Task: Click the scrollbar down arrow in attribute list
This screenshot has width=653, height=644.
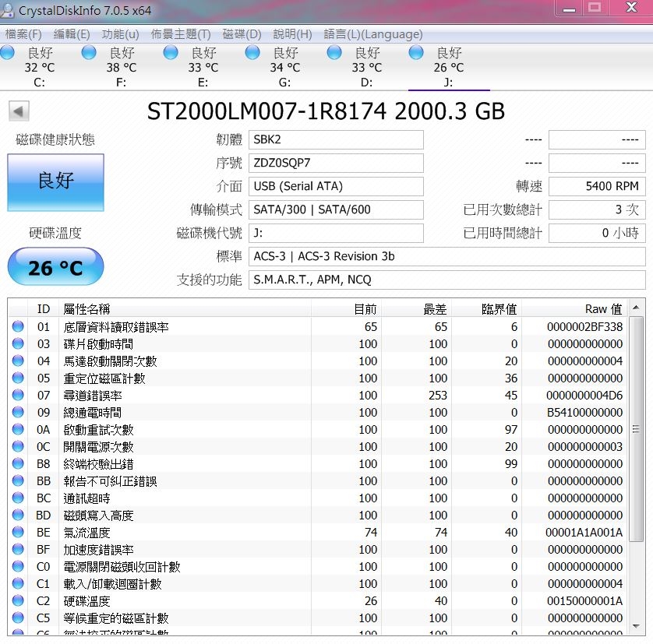Action: pyautogui.click(x=636, y=627)
